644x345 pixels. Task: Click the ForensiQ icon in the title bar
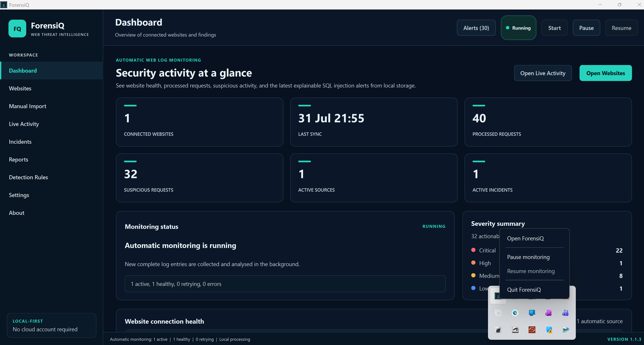click(x=4, y=5)
